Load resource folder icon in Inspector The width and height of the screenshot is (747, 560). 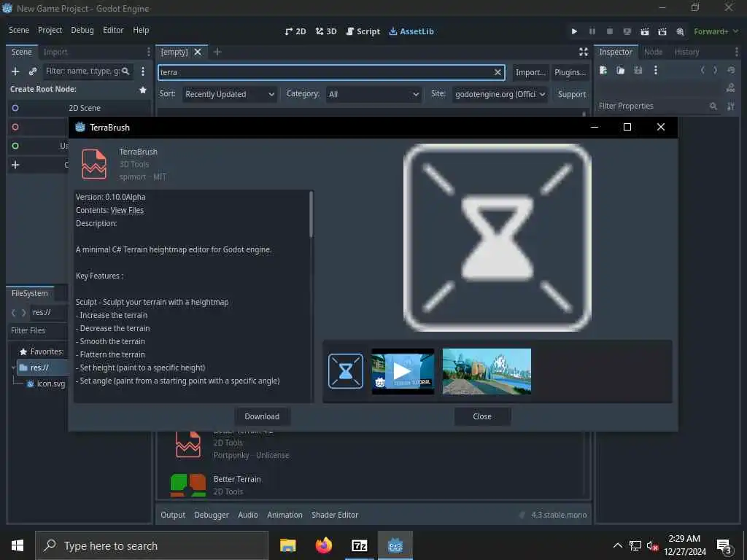(620, 71)
